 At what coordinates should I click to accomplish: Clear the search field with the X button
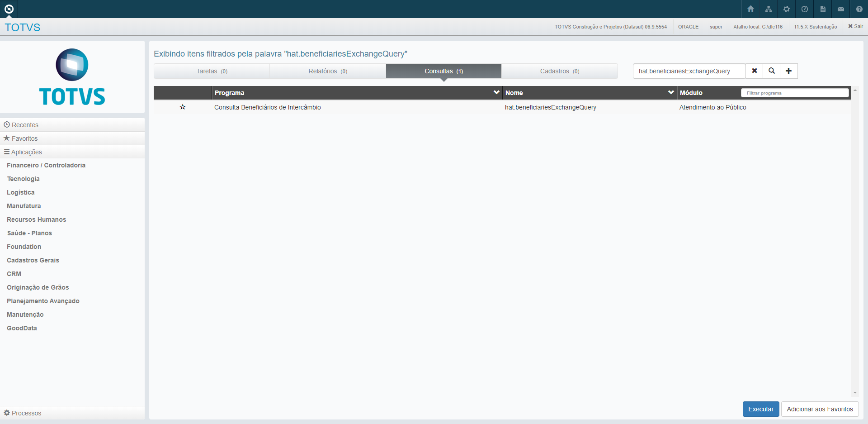click(x=754, y=71)
